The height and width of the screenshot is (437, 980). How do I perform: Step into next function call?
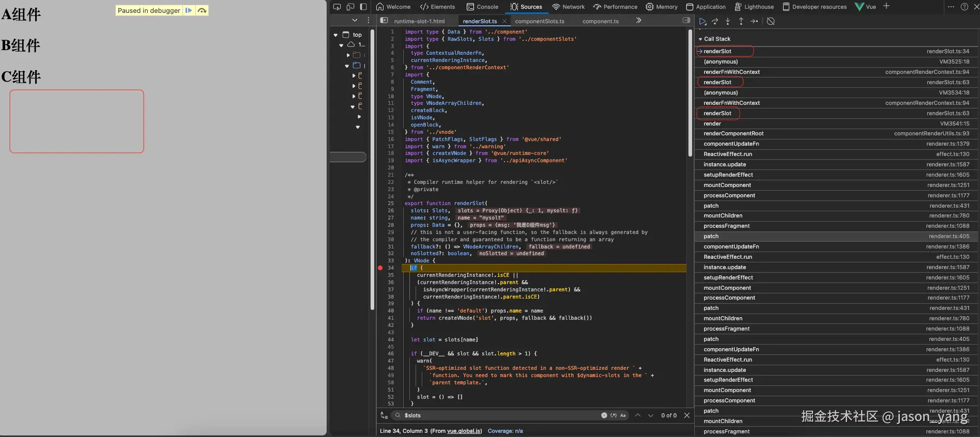click(x=728, y=21)
